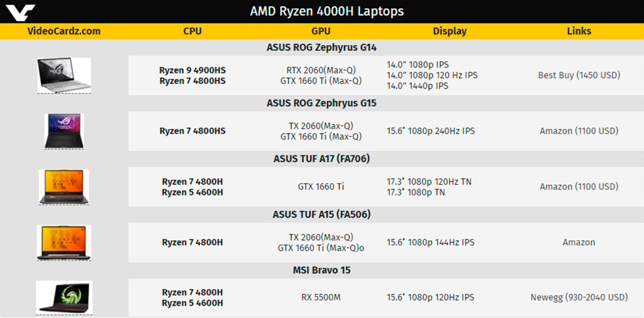Open Amazon (1100 USD) link for TUF A17
This screenshot has width=644, height=318.
point(579,187)
